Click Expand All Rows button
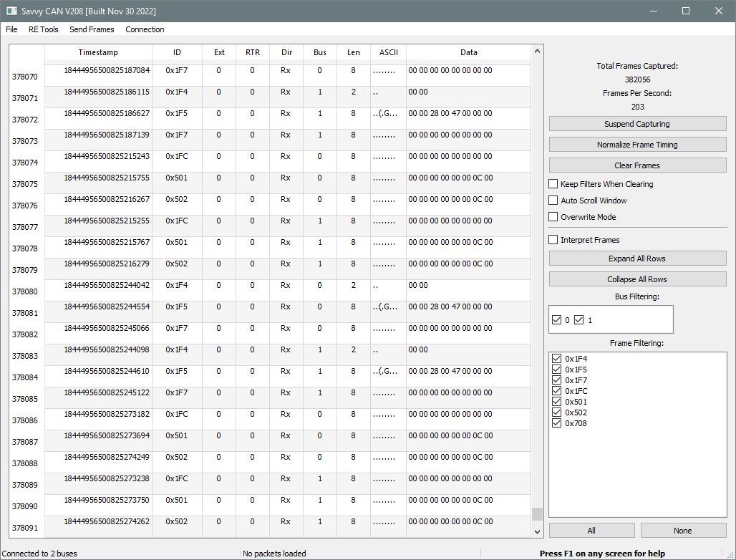736x560 pixels. coord(637,259)
